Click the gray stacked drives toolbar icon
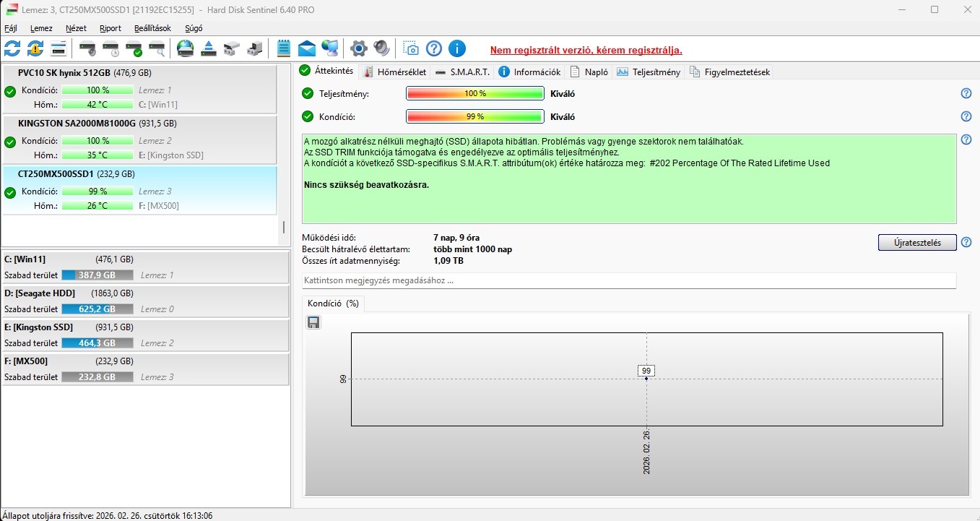 click(x=232, y=49)
